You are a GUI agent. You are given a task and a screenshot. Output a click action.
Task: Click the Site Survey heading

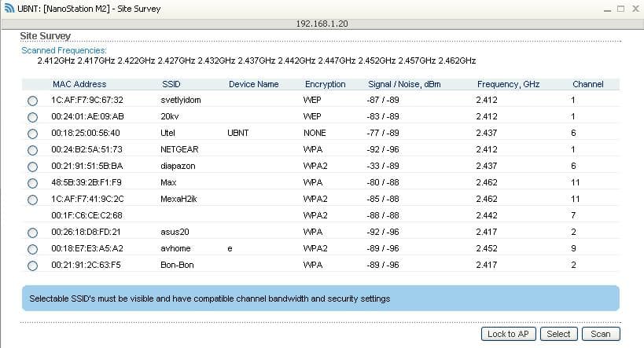coord(45,36)
